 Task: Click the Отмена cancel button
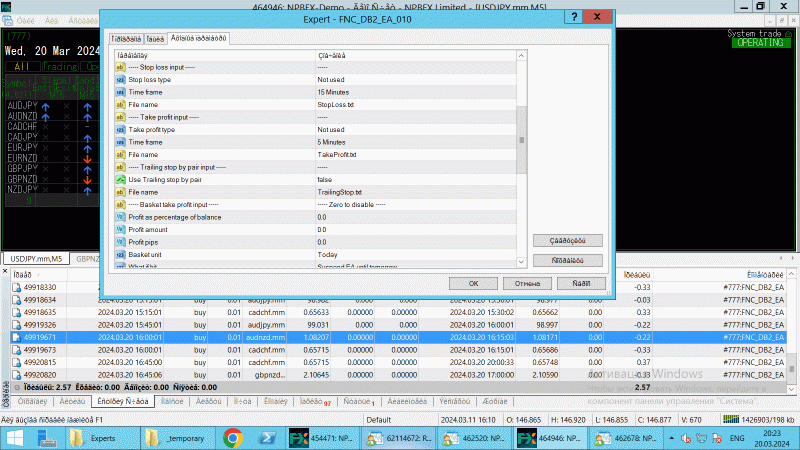(x=527, y=283)
